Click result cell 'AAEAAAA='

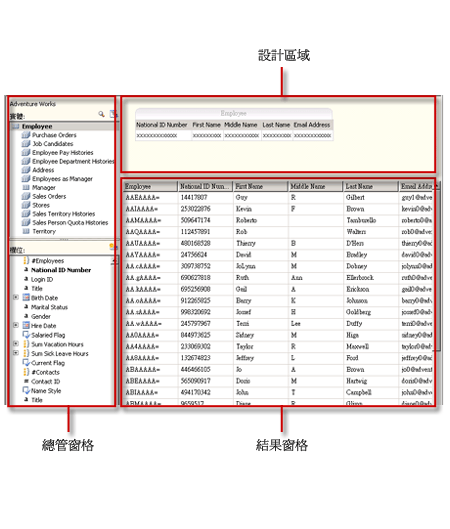point(142,197)
